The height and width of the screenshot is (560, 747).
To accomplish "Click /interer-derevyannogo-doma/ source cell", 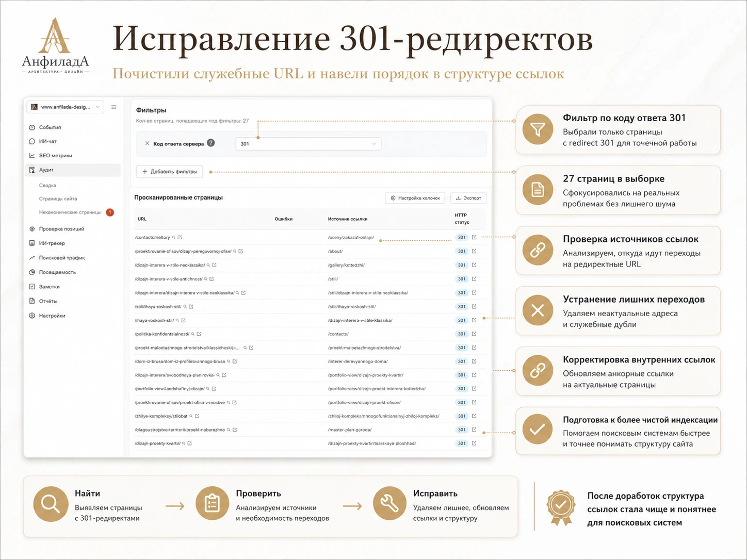I will (358, 361).
